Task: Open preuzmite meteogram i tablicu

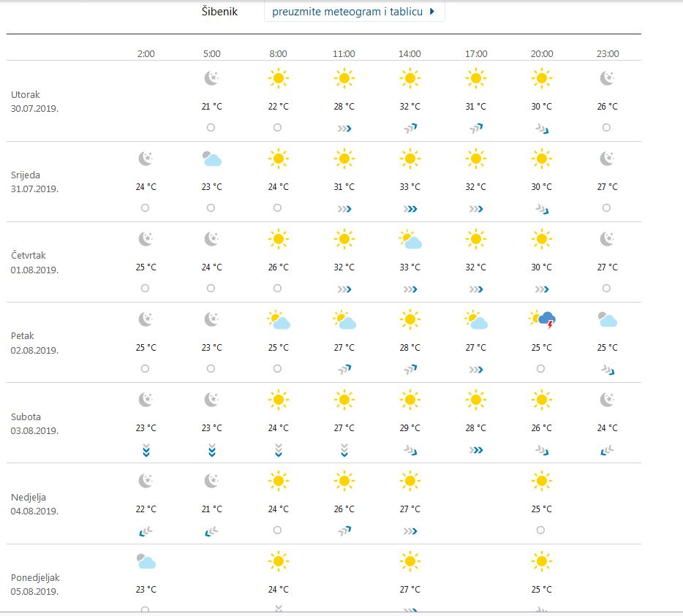Action: (344, 12)
